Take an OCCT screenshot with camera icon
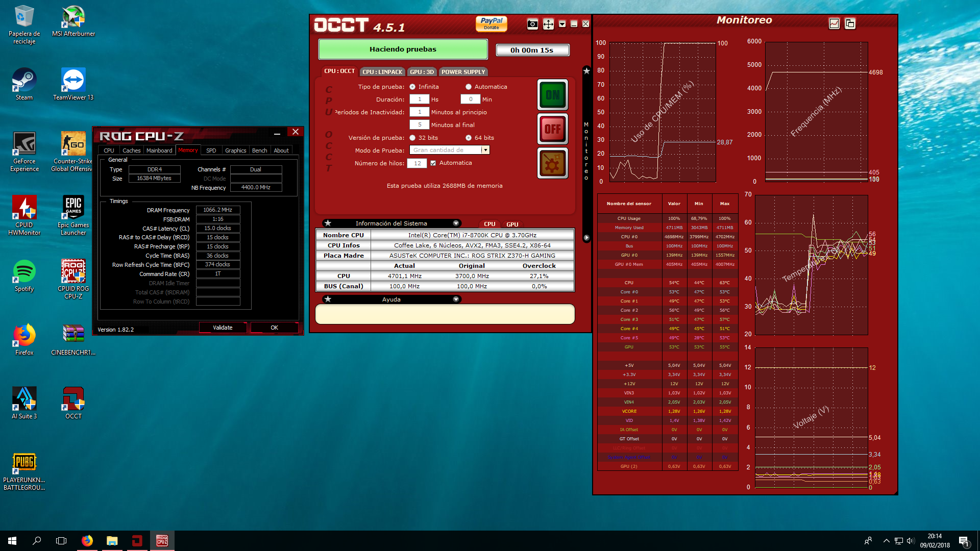980x551 pixels. (532, 24)
